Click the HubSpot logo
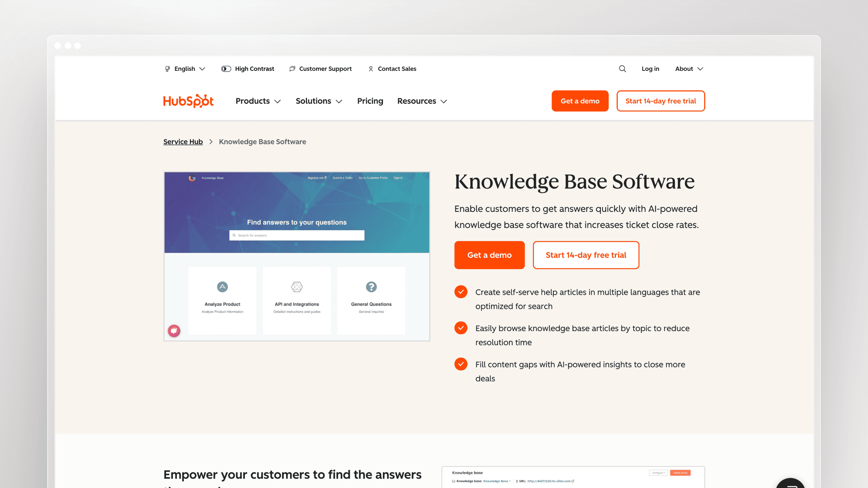The image size is (868, 488). point(188,101)
